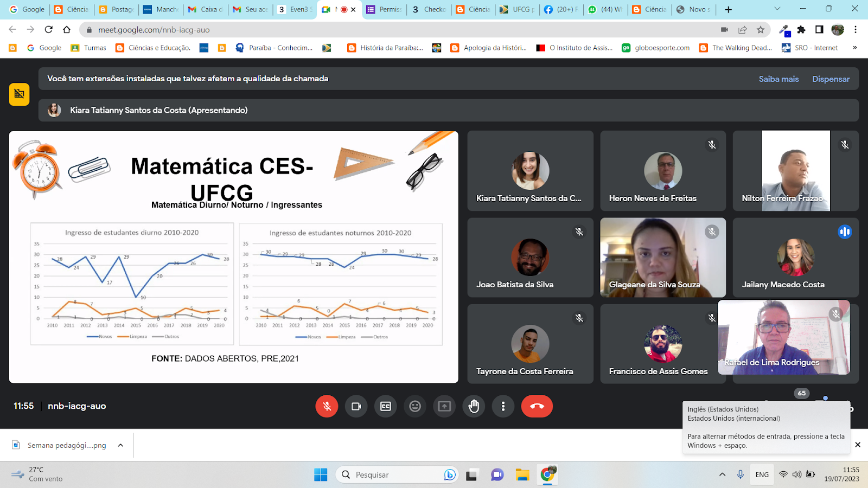Click the camera permission icon in address bar
This screenshot has width=868, height=488.
point(724,30)
